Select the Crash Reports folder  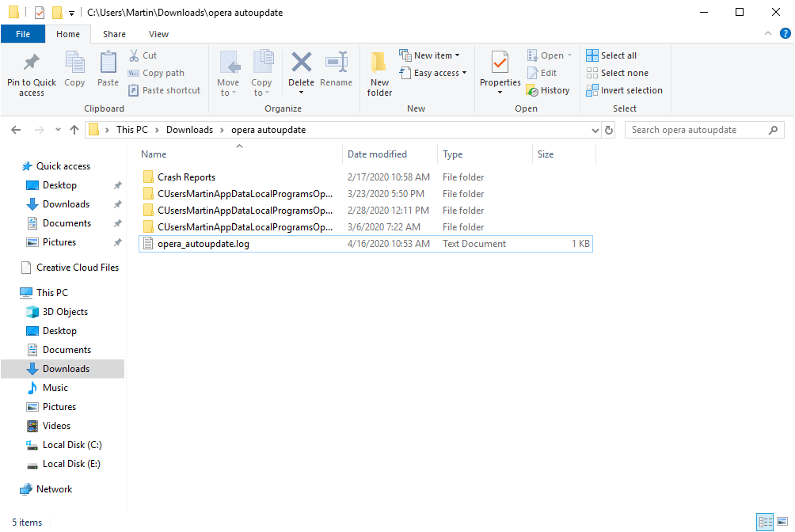point(365,177)
